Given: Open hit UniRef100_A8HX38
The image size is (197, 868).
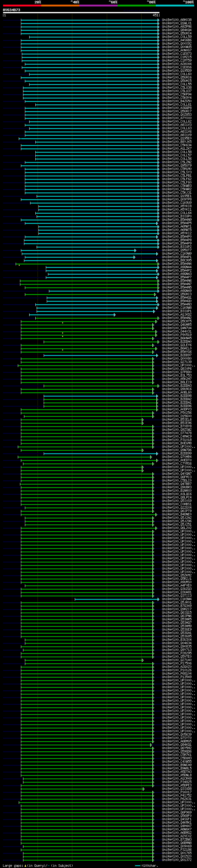Looking at the screenshot, I should (176, 20).
